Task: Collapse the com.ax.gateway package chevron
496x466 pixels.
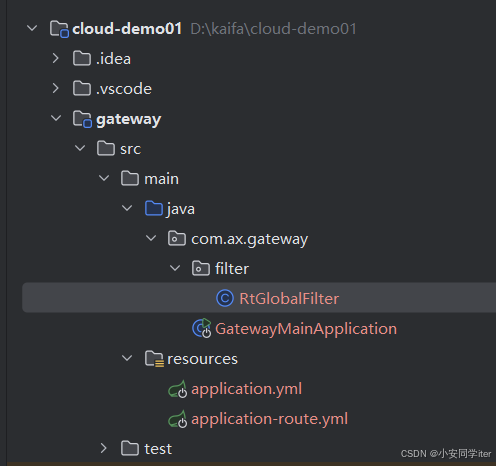Action: (x=151, y=238)
